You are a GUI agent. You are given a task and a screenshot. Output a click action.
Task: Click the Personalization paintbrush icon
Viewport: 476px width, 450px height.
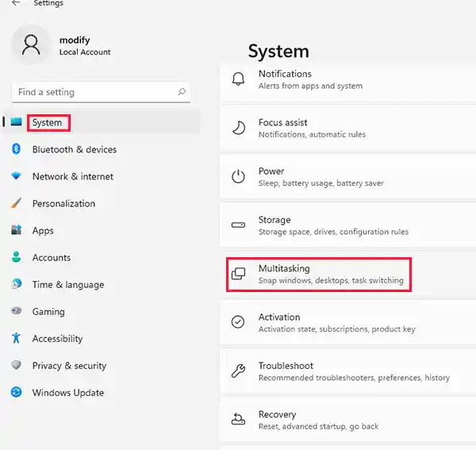click(x=16, y=203)
